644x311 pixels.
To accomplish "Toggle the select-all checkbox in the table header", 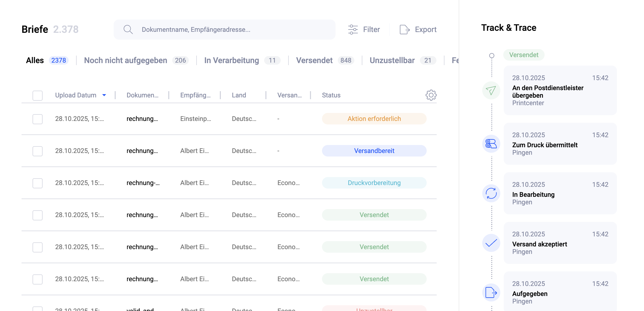I will 37,95.
